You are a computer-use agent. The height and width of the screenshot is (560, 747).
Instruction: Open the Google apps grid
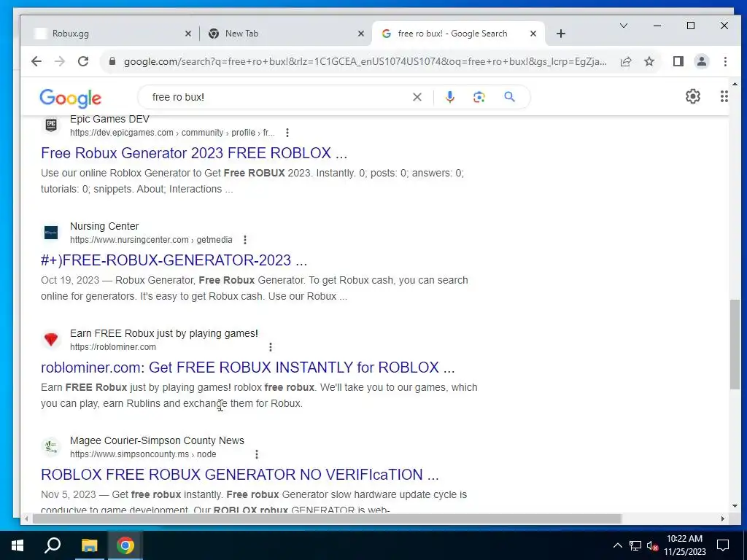coord(724,97)
